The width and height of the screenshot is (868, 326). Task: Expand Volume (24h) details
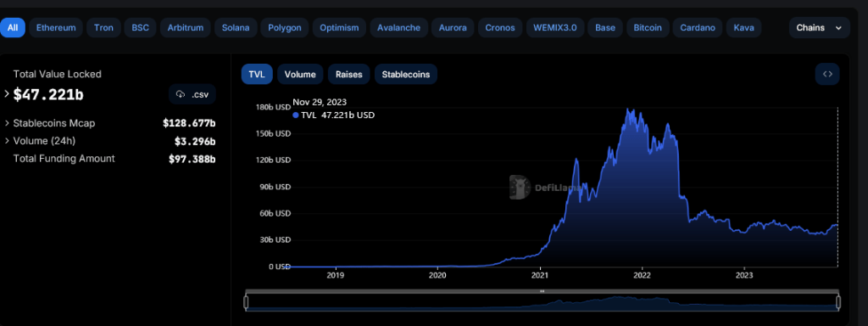7,141
